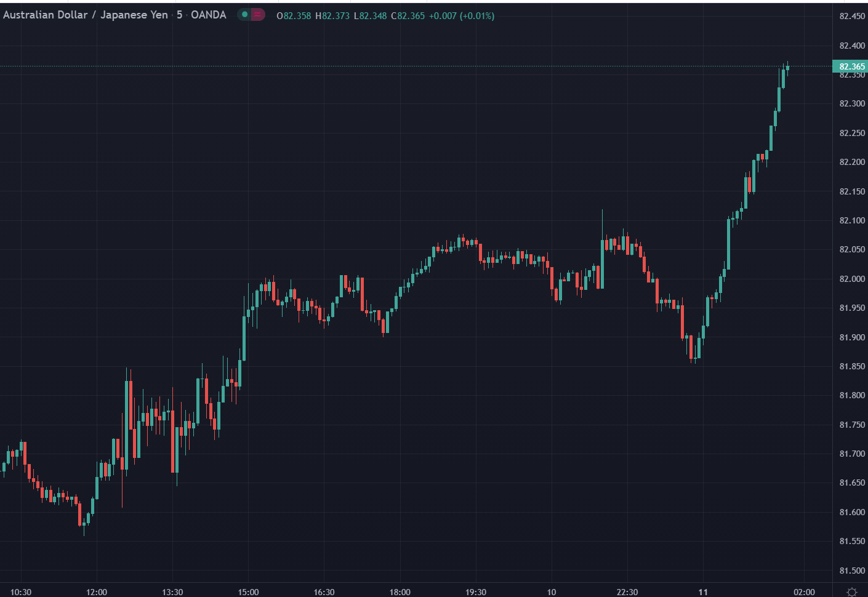This screenshot has width=868, height=597.
Task: Click 81.500 on the price axis
Action: point(852,571)
